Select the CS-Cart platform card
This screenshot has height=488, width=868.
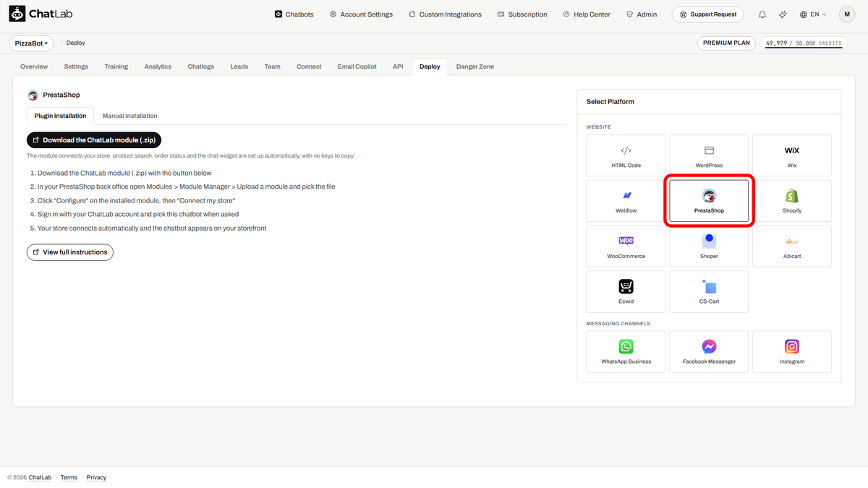(x=709, y=291)
